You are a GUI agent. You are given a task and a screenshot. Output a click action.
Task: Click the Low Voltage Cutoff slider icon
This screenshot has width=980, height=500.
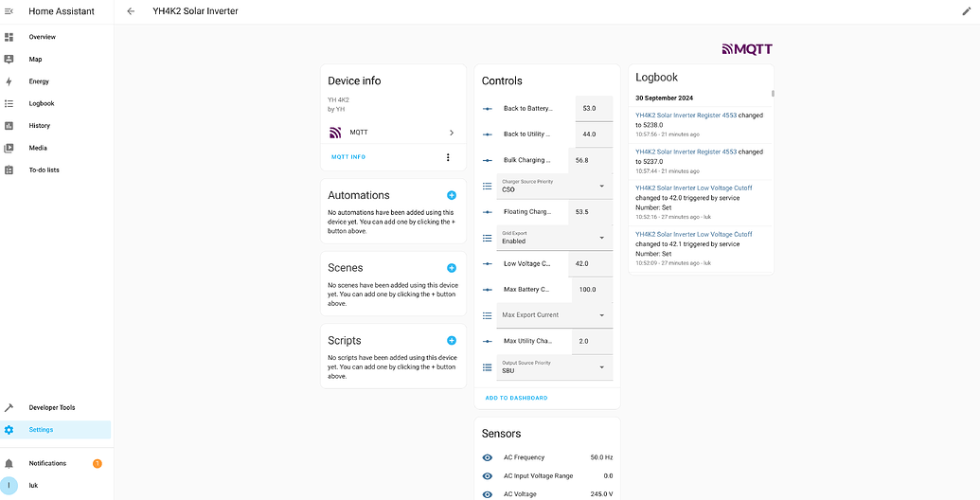[x=488, y=263]
